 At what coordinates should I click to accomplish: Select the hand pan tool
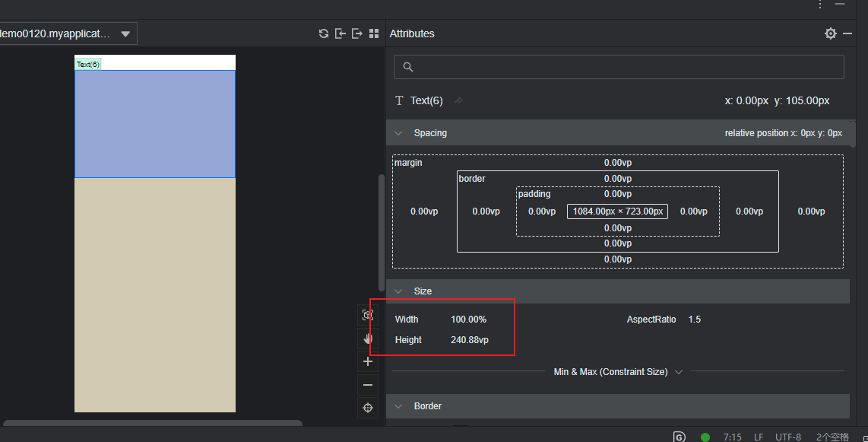[368, 339]
